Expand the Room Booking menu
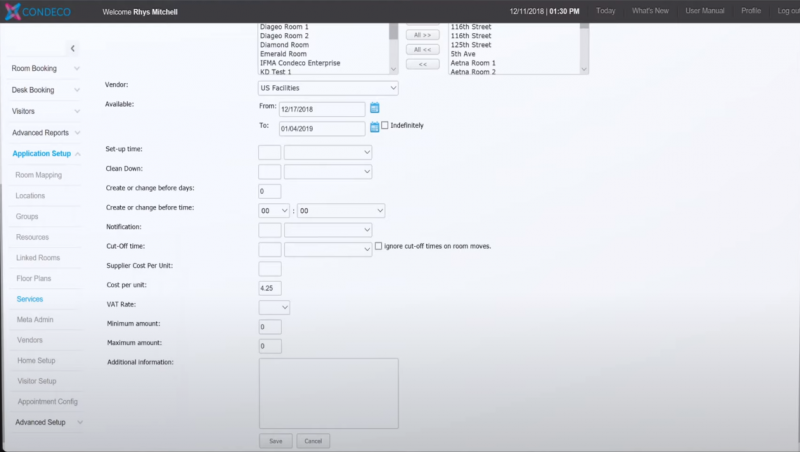 click(47, 68)
